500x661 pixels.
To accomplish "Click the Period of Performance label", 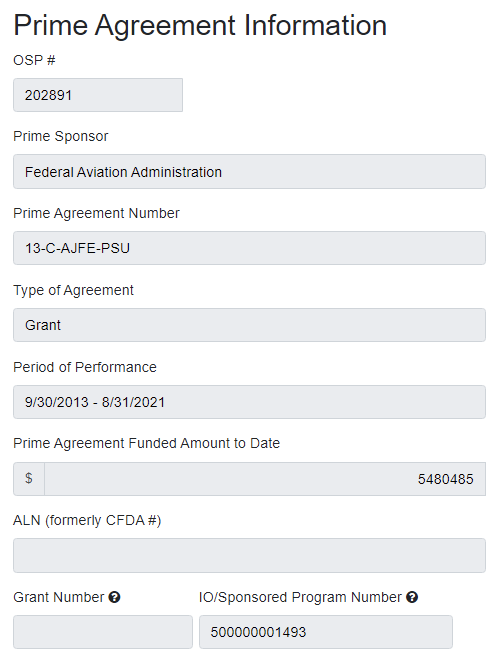I will click(85, 367).
